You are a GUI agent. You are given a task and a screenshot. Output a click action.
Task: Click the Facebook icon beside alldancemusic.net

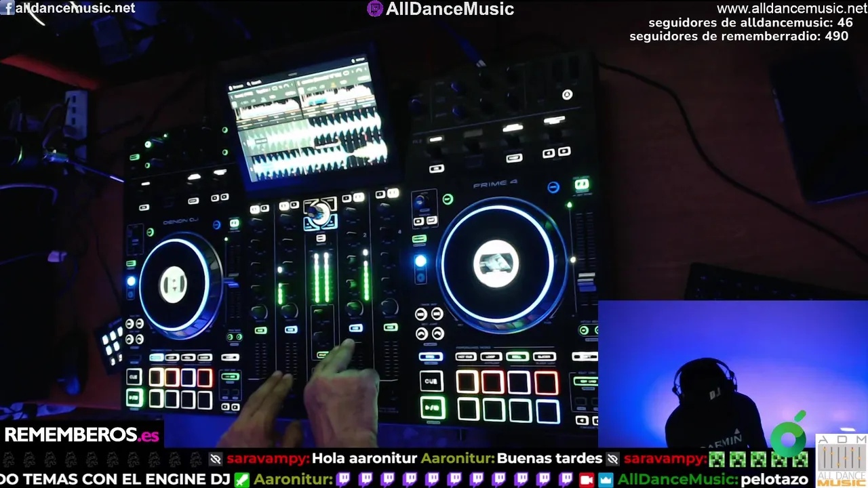pyautogui.click(x=6, y=9)
